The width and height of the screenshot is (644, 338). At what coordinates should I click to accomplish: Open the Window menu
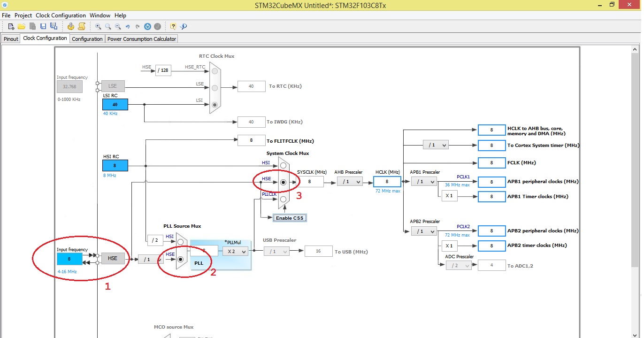click(x=100, y=15)
